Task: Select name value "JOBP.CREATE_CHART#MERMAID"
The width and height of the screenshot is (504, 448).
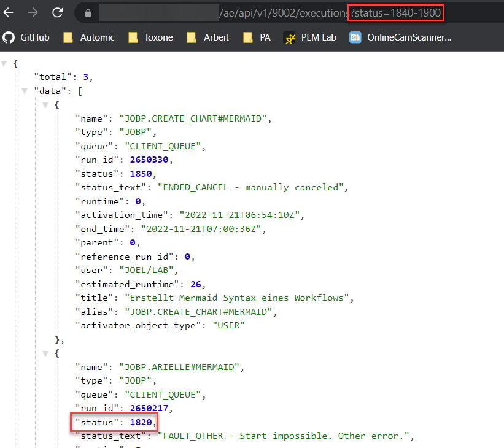Action: tap(193, 118)
